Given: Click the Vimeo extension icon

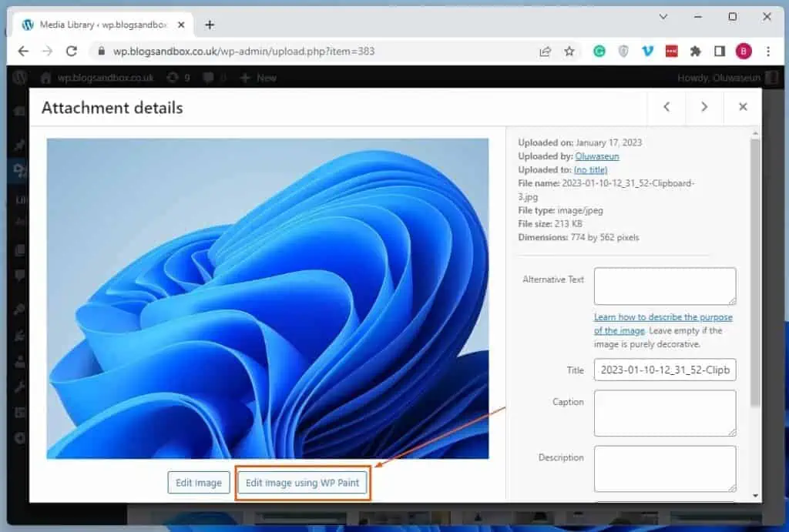Looking at the screenshot, I should (x=648, y=51).
